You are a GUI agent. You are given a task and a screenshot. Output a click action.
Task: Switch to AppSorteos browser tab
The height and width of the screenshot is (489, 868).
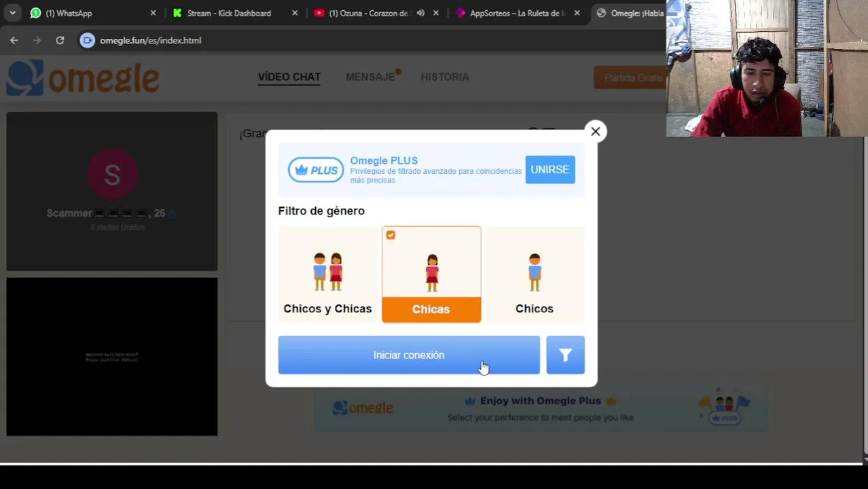coord(518,13)
